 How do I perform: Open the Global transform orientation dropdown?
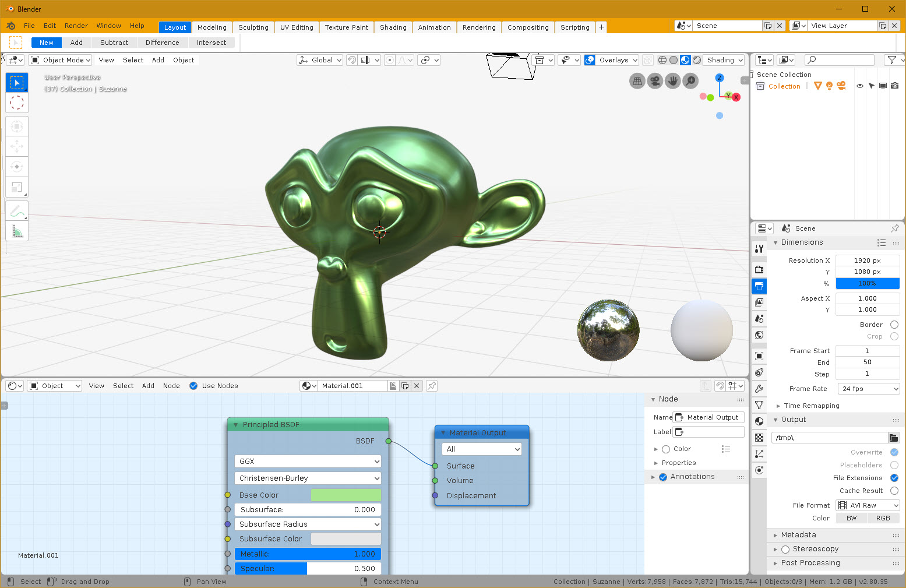tap(320, 60)
